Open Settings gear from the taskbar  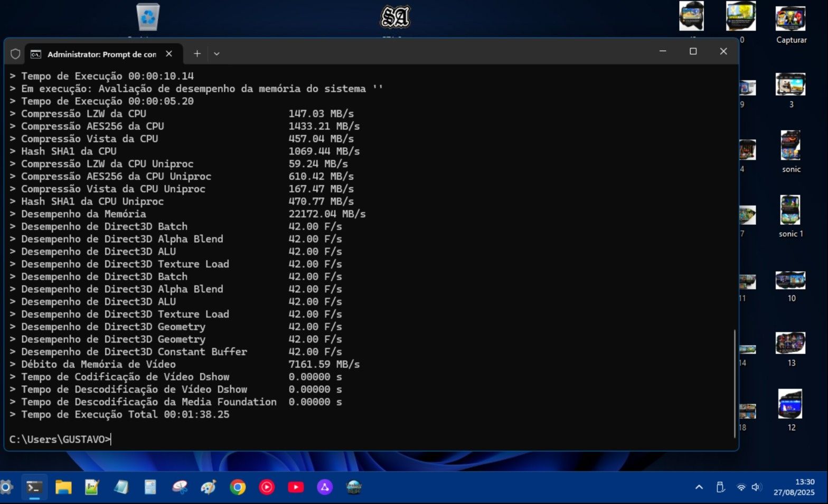[6, 487]
